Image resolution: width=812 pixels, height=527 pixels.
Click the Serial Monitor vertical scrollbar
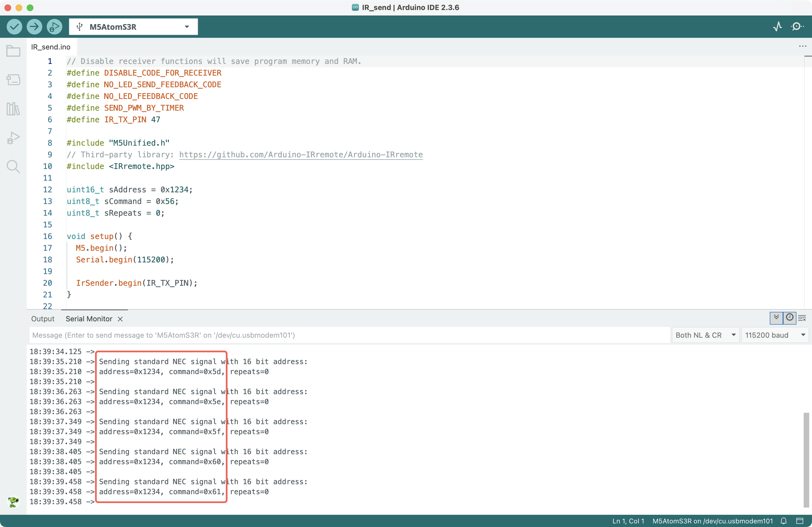(x=806, y=459)
